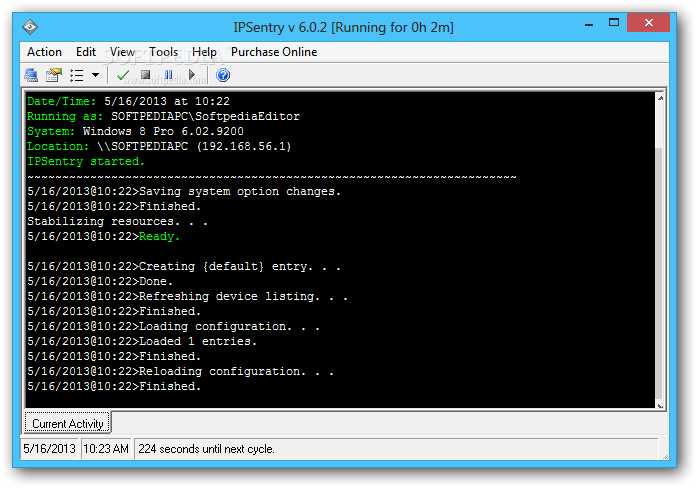Click the 'Saving system option changes.' log line
Image resolution: width=697 pixels, height=488 pixels.
184,192
